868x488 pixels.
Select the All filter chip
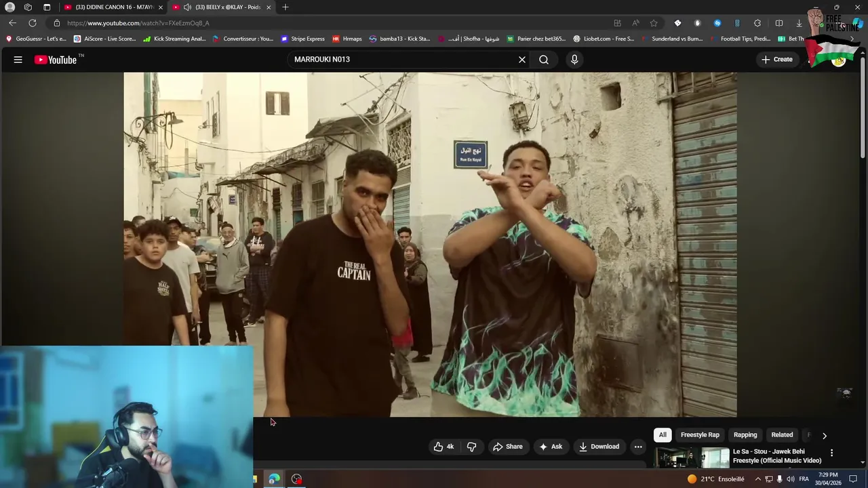[663, 435]
